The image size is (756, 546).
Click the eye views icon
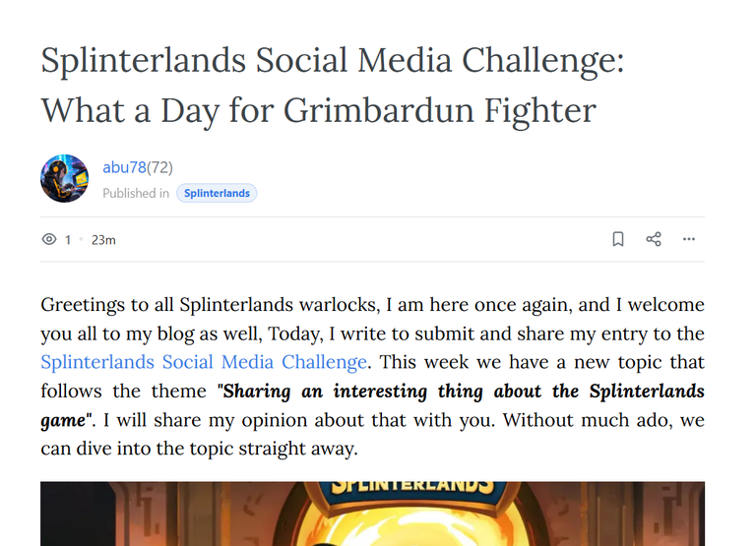[49, 239]
